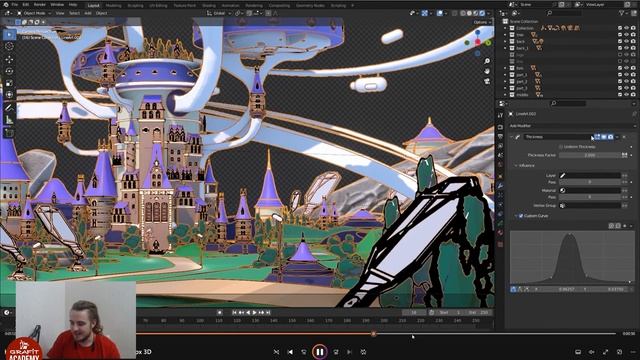Toggle visibility eye of middle collection
Image resolution: width=640 pixels, height=360 pixels.
(x=627, y=95)
